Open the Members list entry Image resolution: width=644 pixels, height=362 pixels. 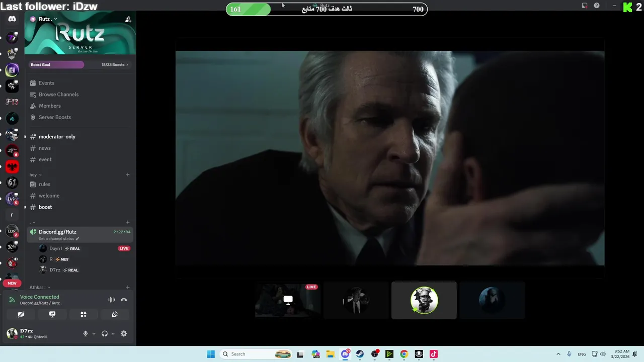pos(80,106)
